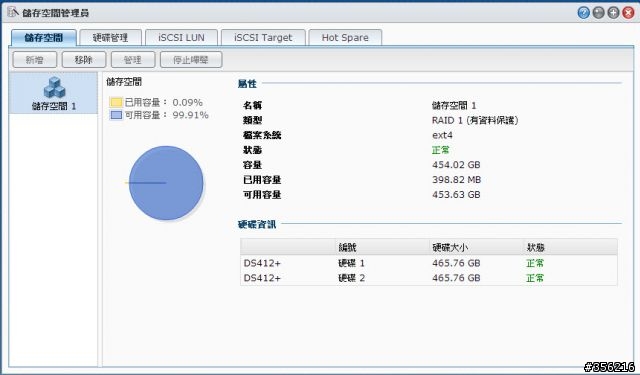Click the 屬性 section heading
Screen dimensions: 640x375
pyautogui.click(x=247, y=84)
